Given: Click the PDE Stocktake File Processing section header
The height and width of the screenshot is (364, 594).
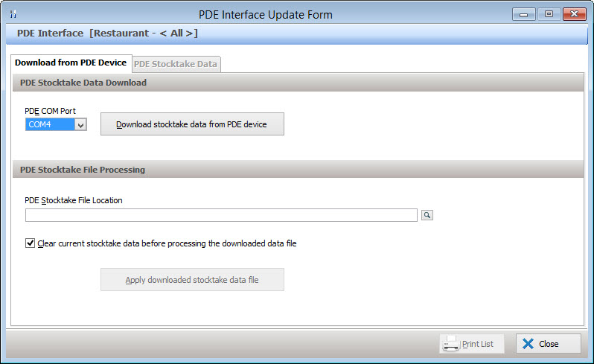Looking at the screenshot, I should (83, 170).
